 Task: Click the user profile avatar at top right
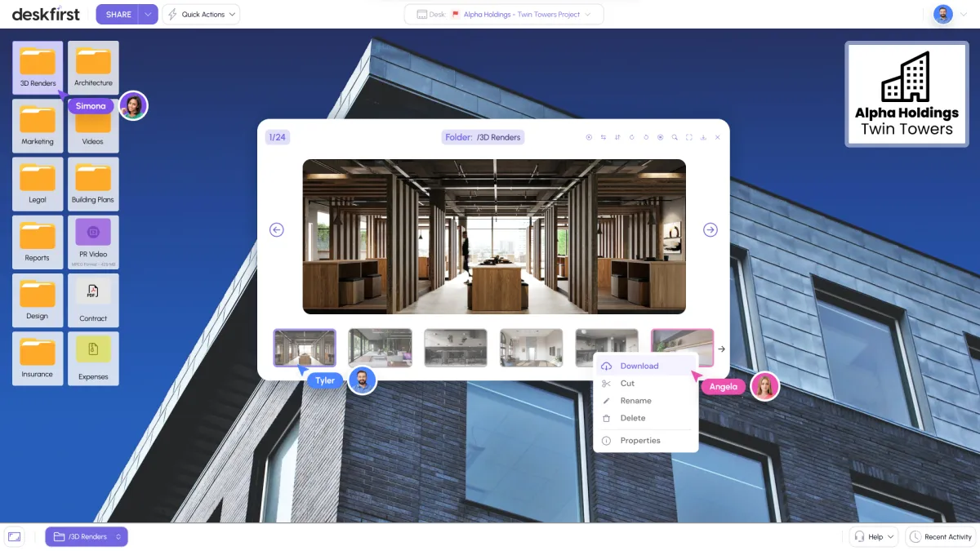coord(943,14)
